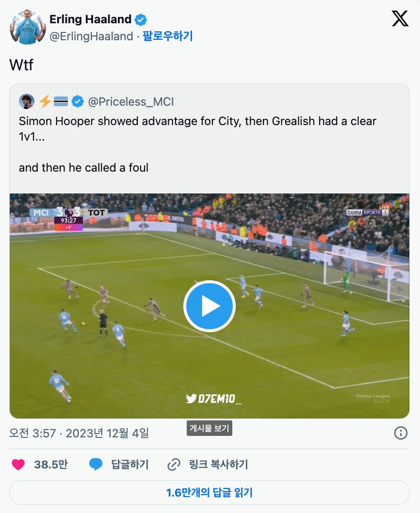The height and width of the screenshot is (513, 420).
Task: Click the quoted post's verified badge
Action: pyautogui.click(x=78, y=101)
